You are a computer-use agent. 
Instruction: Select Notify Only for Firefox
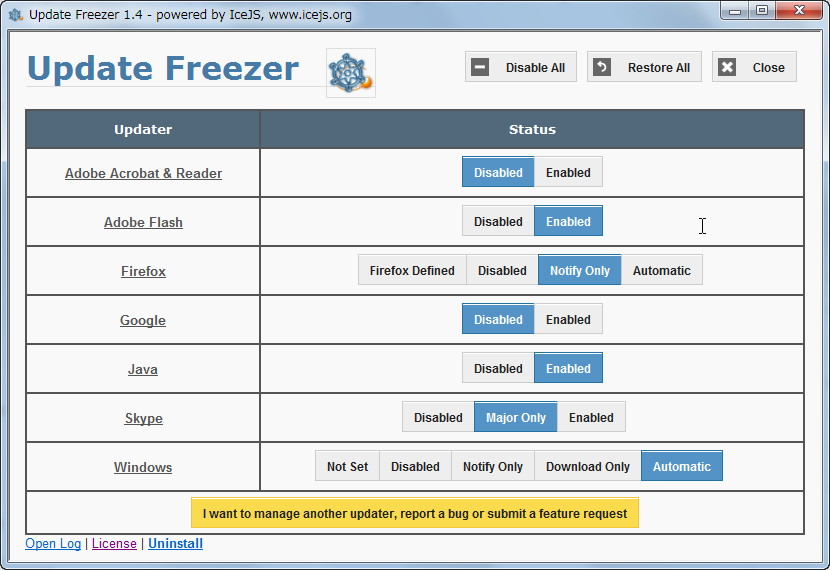(580, 270)
